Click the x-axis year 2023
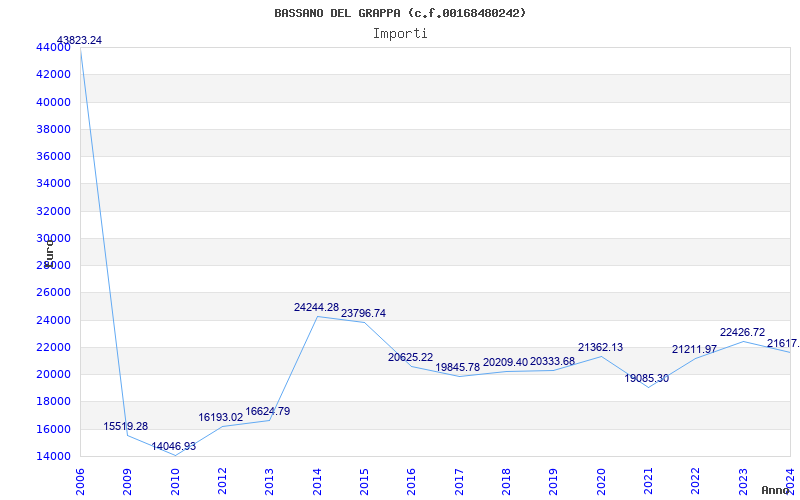The height and width of the screenshot is (500, 800). point(743,482)
